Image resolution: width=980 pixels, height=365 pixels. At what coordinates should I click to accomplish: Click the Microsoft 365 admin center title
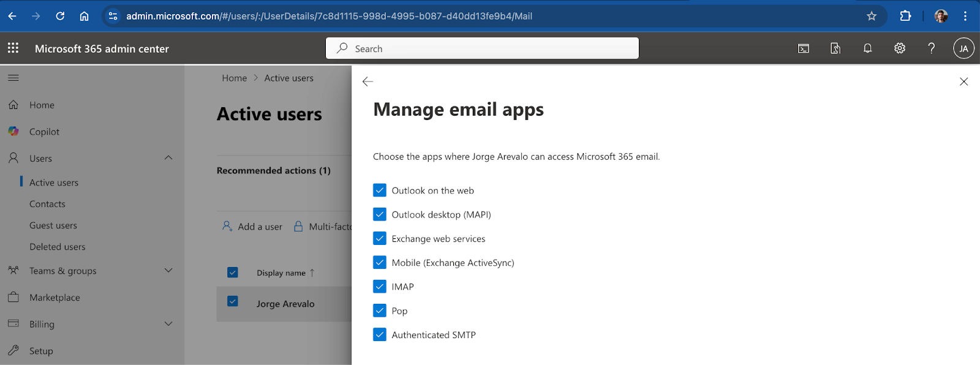coord(102,48)
